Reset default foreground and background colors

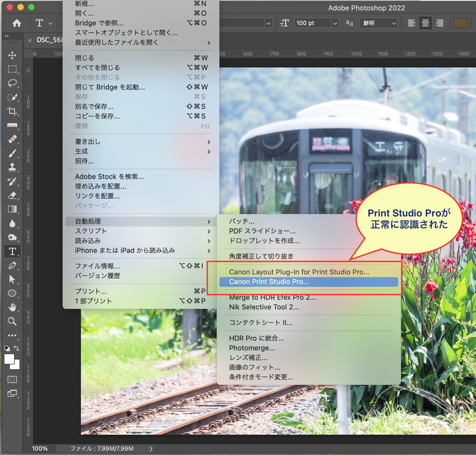pyautogui.click(x=7, y=348)
